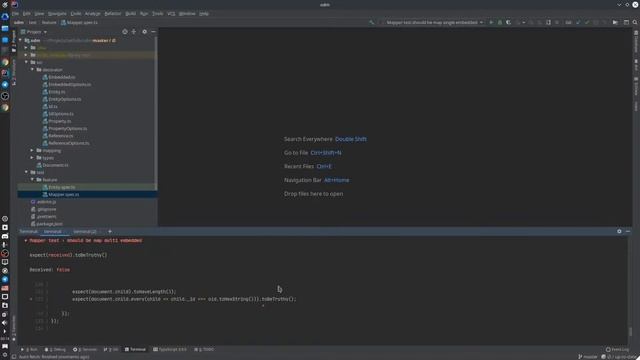
Task: Open Project panel settings gear
Action: point(144,31)
